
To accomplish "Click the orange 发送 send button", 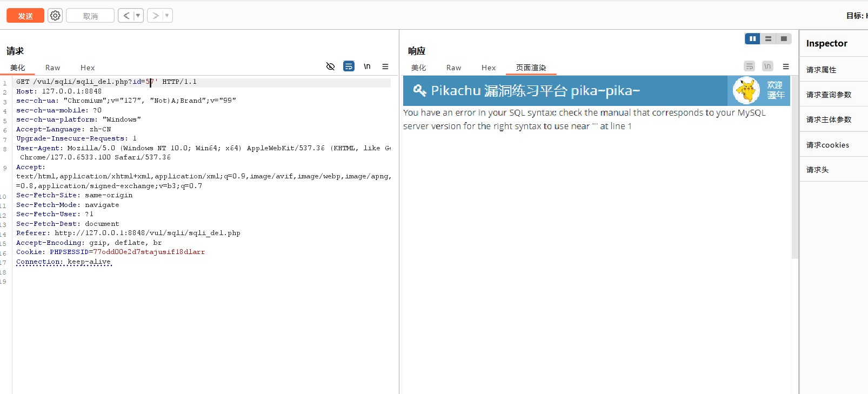I will click(x=25, y=16).
